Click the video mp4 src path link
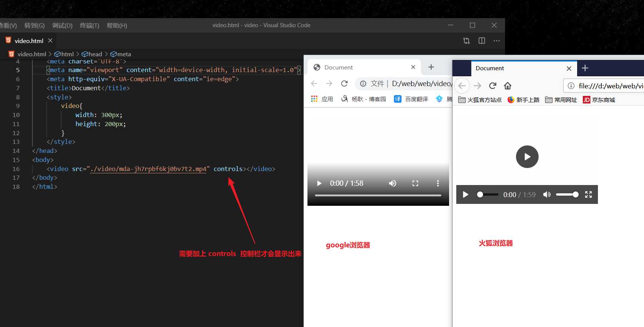Image resolution: width=644 pixels, height=327 pixels. tap(148, 169)
